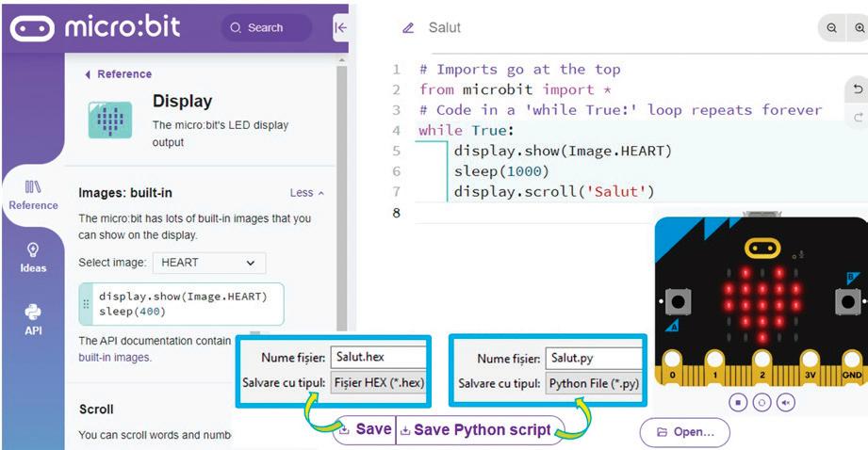Click the Display heart thumbnail
The height and width of the screenshot is (450, 868).
(x=110, y=120)
